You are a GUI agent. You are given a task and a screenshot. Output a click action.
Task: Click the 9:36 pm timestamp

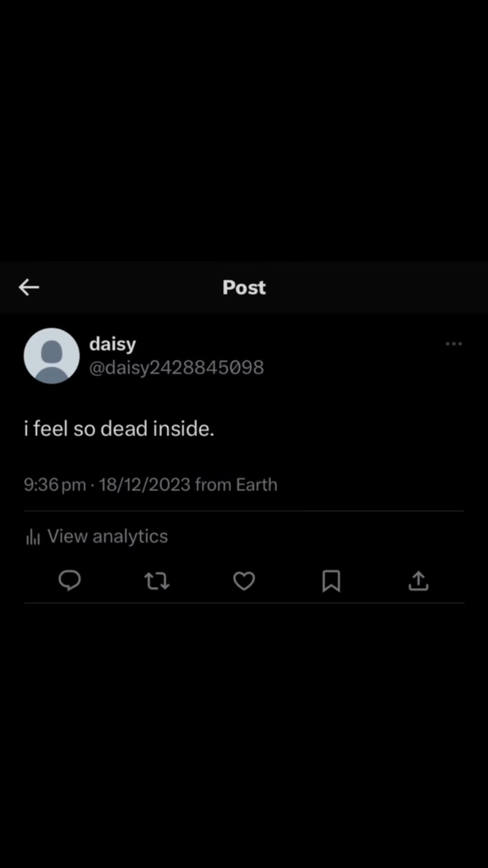pos(54,485)
